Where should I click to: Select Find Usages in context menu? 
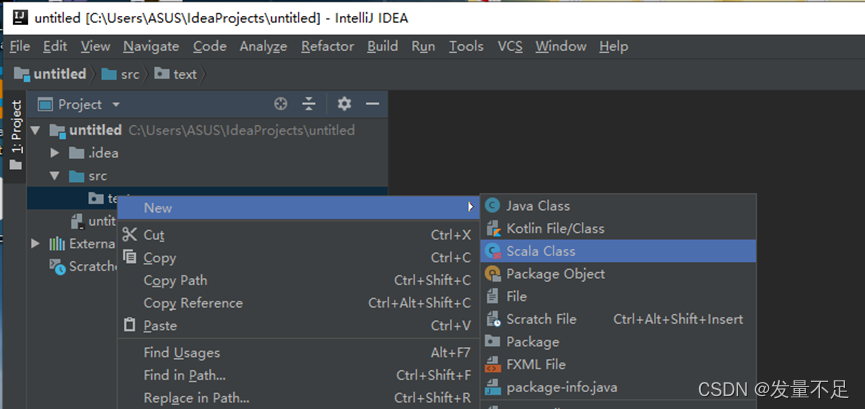[298, 352]
